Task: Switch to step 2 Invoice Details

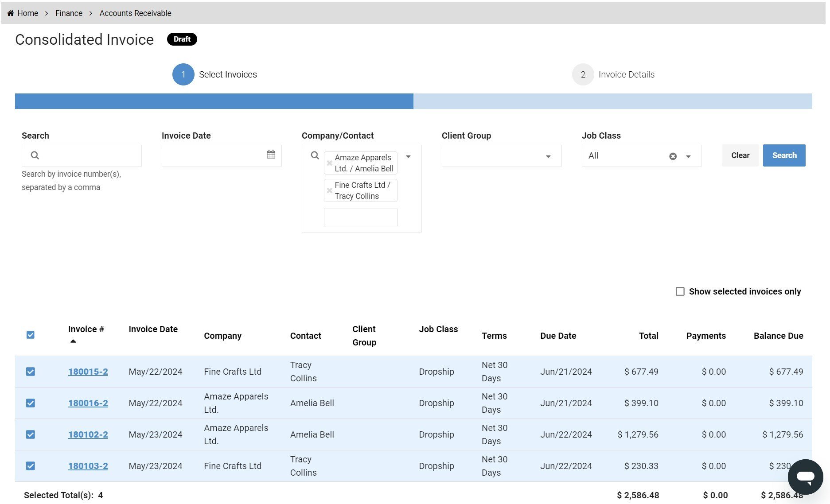Action: [583, 74]
